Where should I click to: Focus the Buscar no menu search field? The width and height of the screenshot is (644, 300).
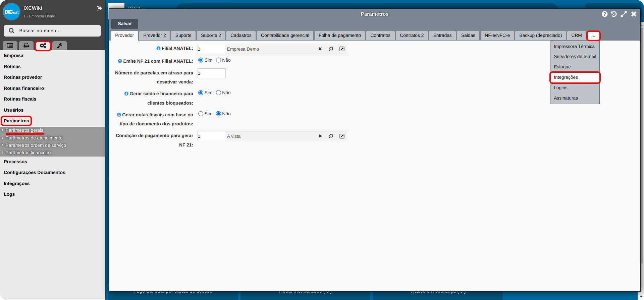pos(52,31)
